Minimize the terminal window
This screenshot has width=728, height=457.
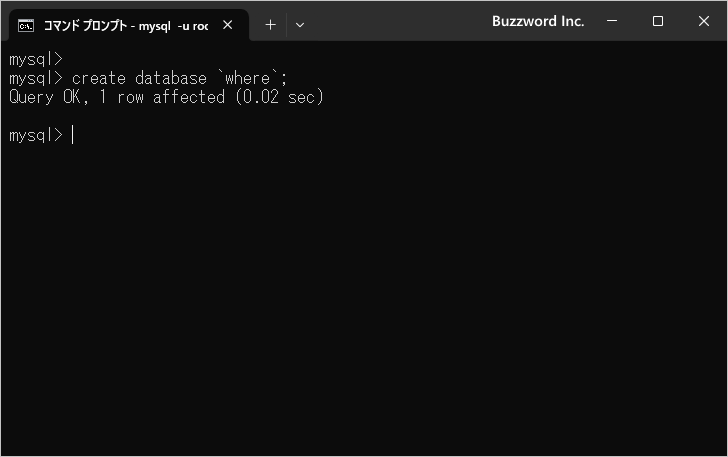pos(613,21)
